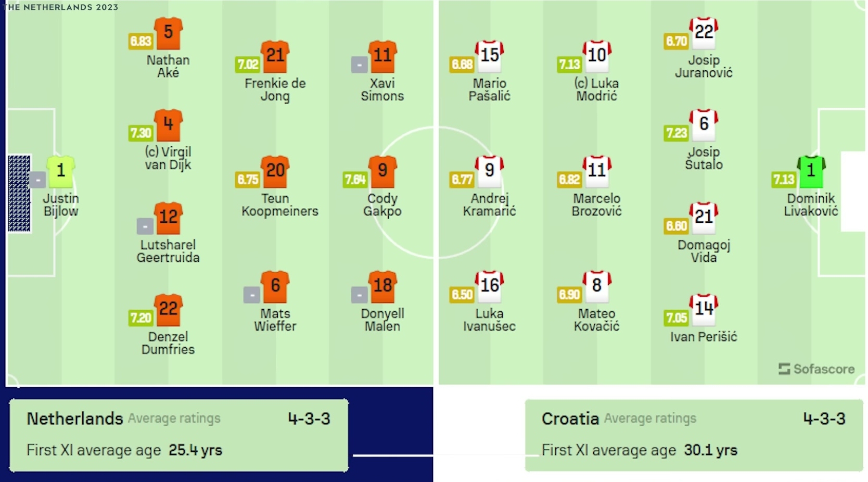Click the Josip Juranović name label

click(704, 66)
